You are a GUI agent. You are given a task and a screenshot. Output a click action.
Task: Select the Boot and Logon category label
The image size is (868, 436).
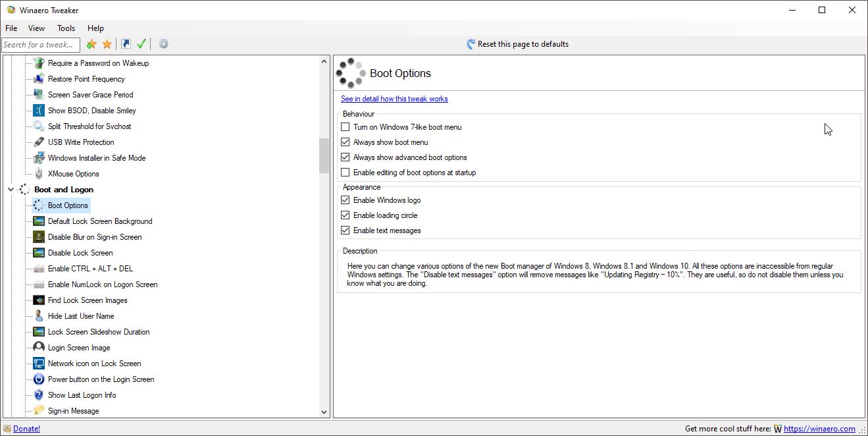point(64,190)
